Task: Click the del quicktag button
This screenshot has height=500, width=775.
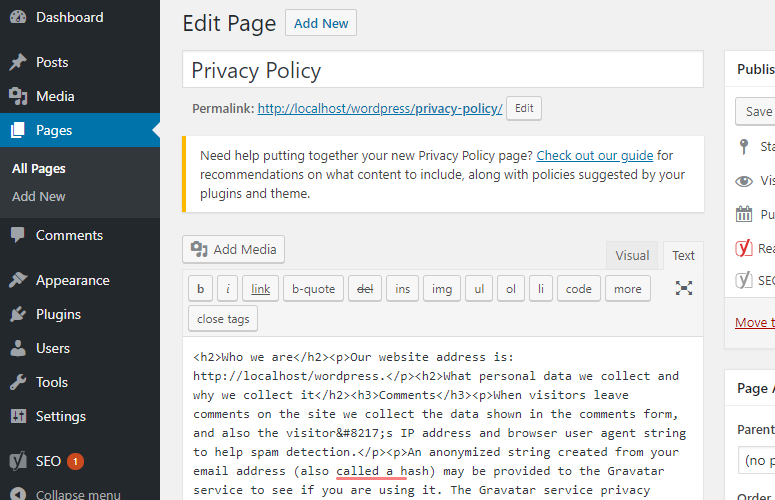Action: [365, 289]
